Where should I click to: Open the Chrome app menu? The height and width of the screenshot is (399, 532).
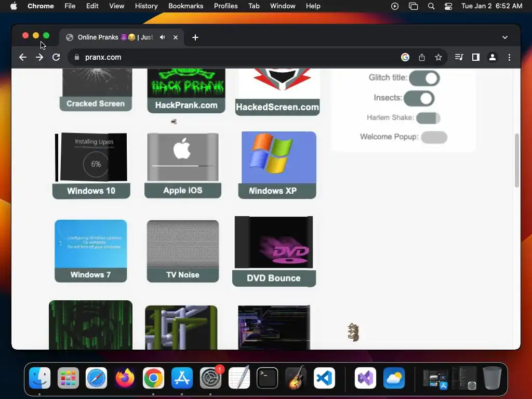coord(41,6)
